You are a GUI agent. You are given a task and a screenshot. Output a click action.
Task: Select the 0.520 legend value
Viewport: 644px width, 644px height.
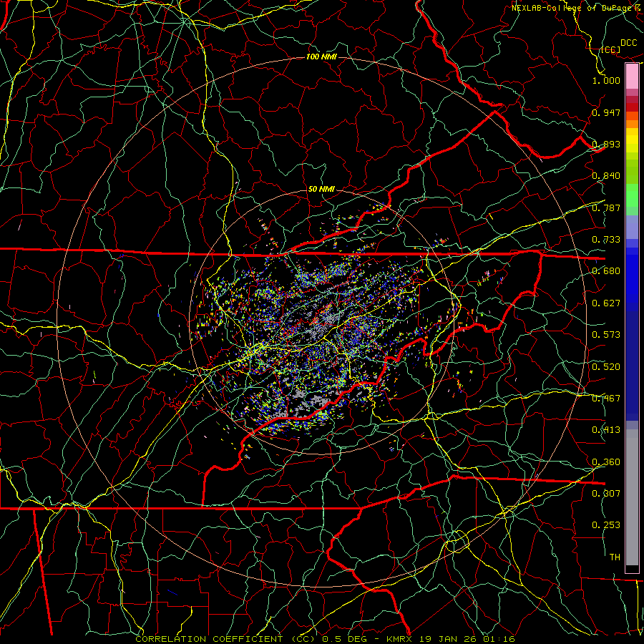pyautogui.click(x=606, y=367)
